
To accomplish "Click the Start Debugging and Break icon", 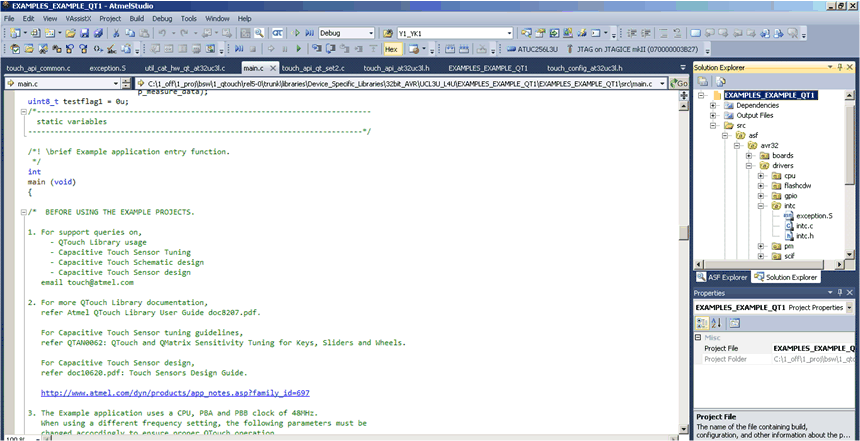I will [x=310, y=33].
